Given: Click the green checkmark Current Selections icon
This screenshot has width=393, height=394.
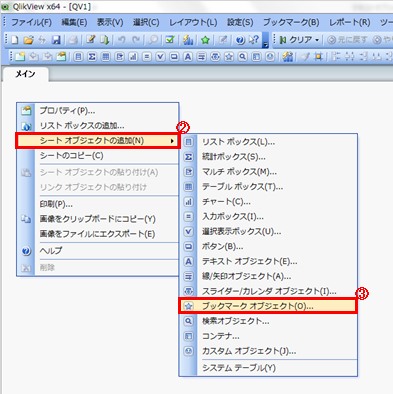Looking at the screenshot, I should (x=170, y=40).
